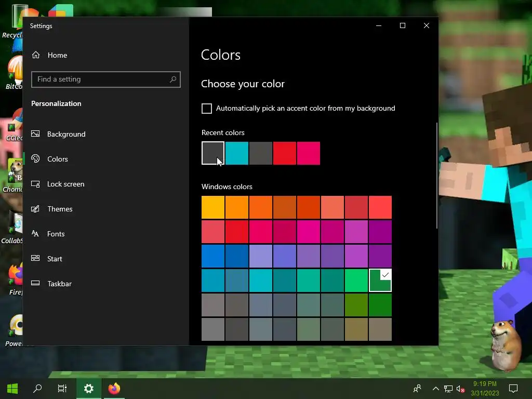The width and height of the screenshot is (532, 399).
Task: Click the Settings gear on taskbar
Action: (88, 389)
